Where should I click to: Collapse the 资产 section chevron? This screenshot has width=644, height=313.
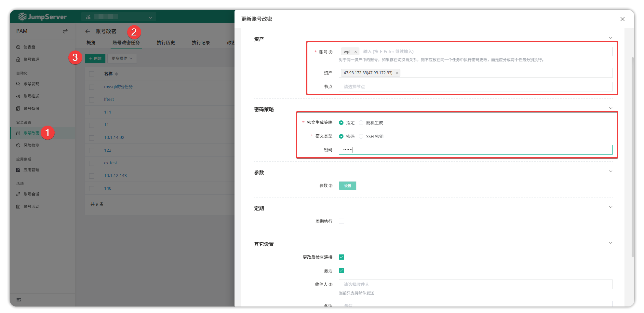point(610,38)
